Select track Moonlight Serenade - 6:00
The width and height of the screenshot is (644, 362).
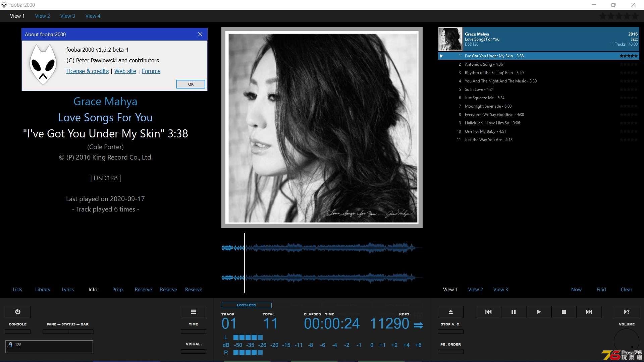click(538, 106)
